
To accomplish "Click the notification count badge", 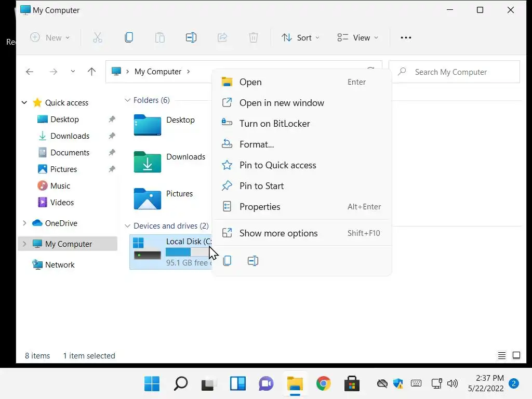I will (514, 384).
